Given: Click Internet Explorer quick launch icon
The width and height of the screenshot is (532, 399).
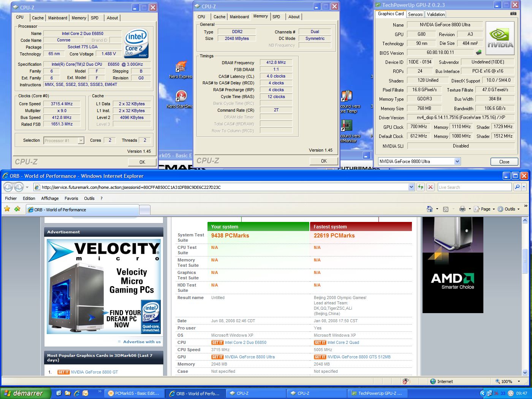Looking at the screenshot, I should click(77, 393).
